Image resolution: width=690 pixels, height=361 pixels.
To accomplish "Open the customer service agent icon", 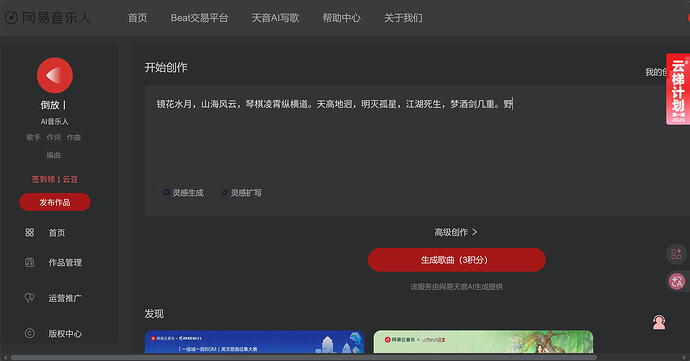I will (659, 322).
